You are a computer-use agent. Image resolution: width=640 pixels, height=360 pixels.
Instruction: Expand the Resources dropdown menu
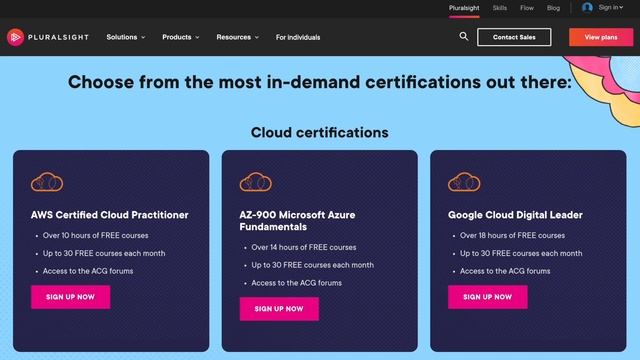(238, 37)
